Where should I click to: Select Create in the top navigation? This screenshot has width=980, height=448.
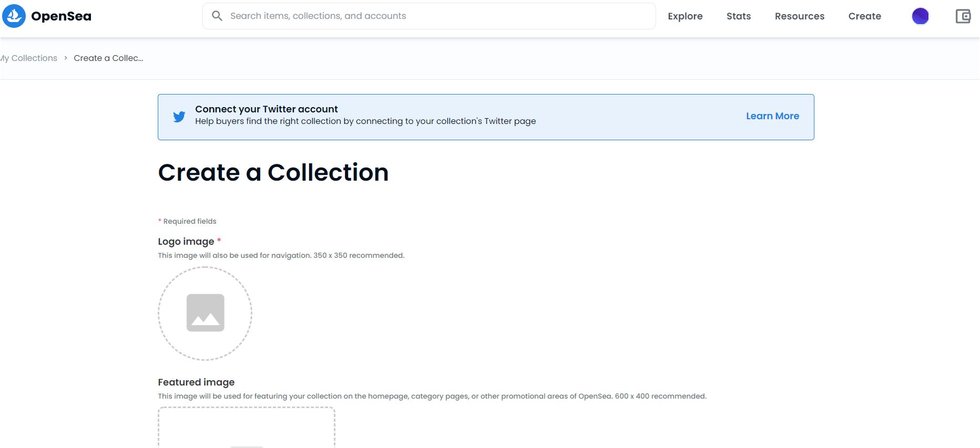tap(864, 16)
